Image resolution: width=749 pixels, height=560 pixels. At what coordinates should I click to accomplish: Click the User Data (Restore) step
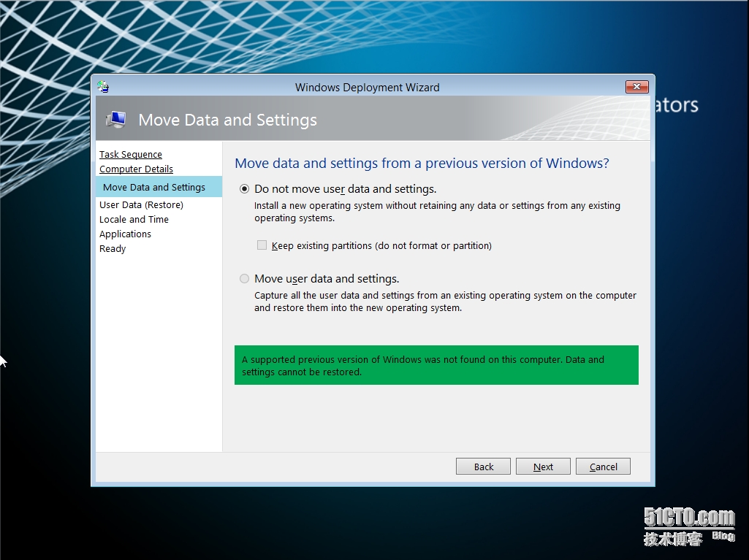[x=141, y=205]
